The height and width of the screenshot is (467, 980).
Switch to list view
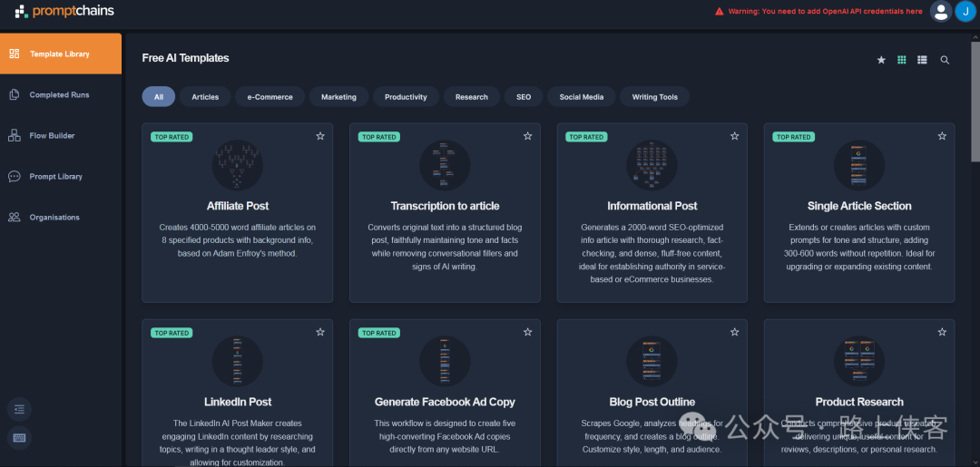pos(922,60)
